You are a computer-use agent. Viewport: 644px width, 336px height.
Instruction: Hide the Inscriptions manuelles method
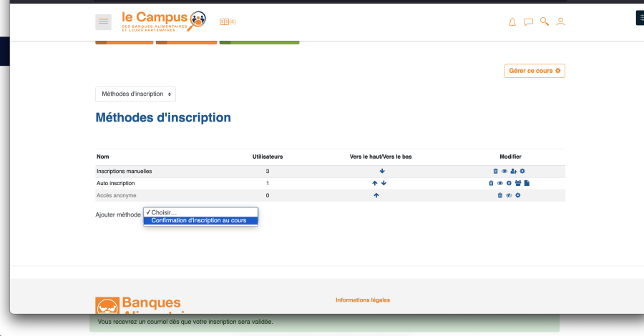504,172
